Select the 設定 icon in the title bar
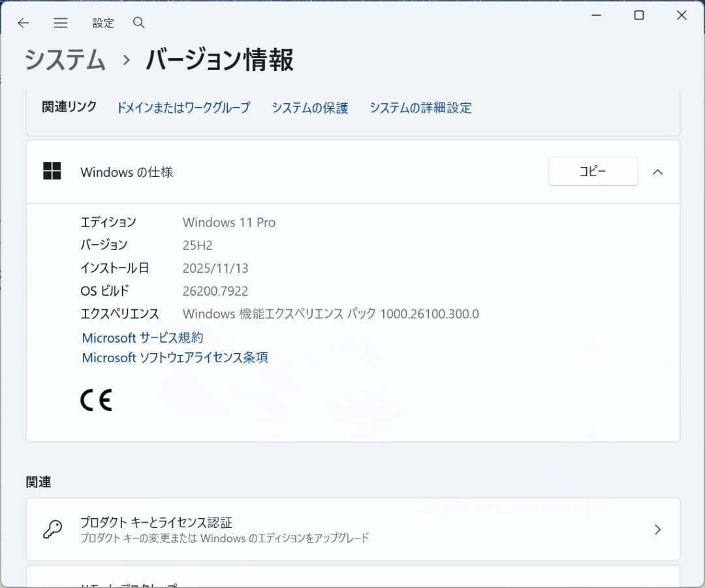Viewport: 705px width, 588px height. coord(103,23)
